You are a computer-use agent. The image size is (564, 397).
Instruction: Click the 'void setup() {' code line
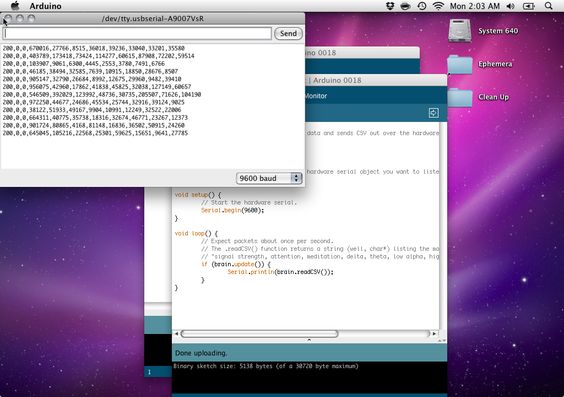(198, 195)
